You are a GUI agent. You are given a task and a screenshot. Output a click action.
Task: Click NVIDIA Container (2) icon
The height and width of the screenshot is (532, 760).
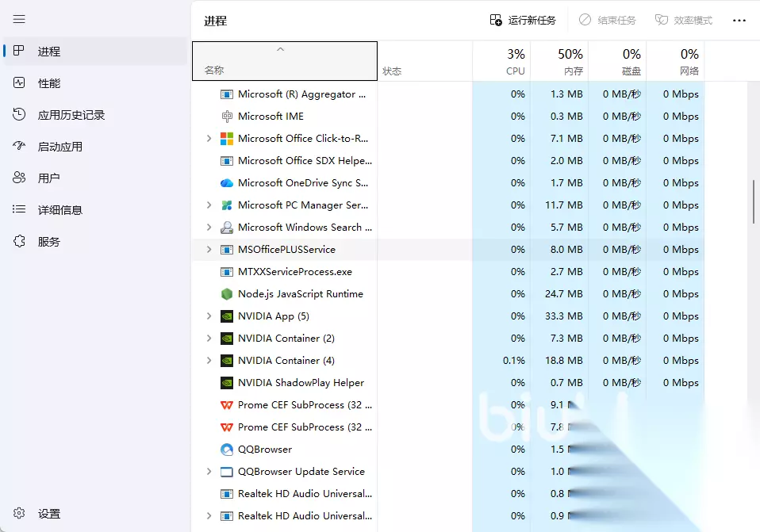tap(226, 339)
